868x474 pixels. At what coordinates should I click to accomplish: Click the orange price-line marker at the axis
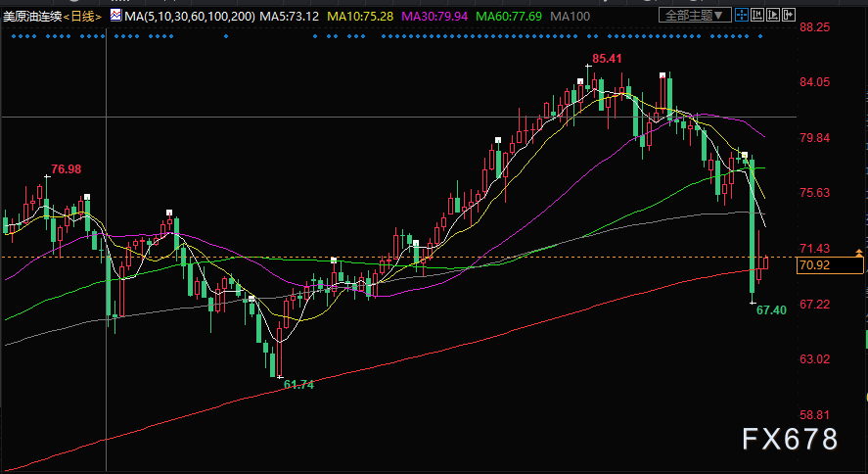(859, 253)
